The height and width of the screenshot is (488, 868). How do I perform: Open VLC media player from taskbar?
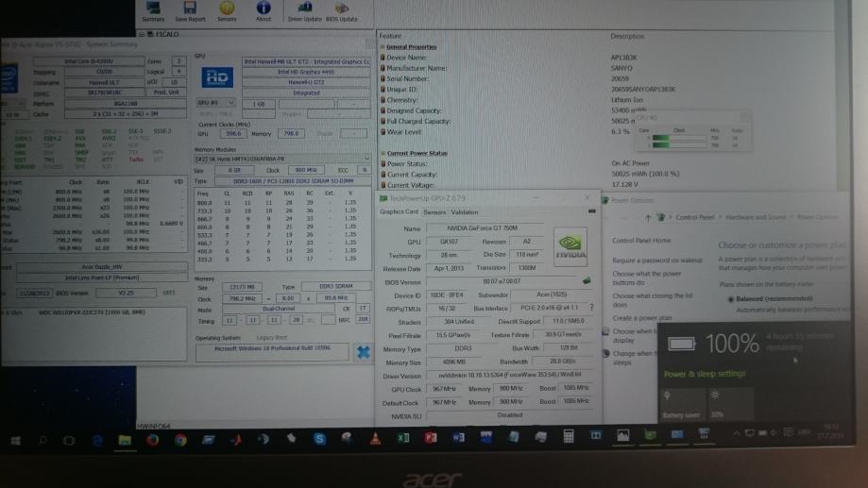pyautogui.click(x=375, y=438)
